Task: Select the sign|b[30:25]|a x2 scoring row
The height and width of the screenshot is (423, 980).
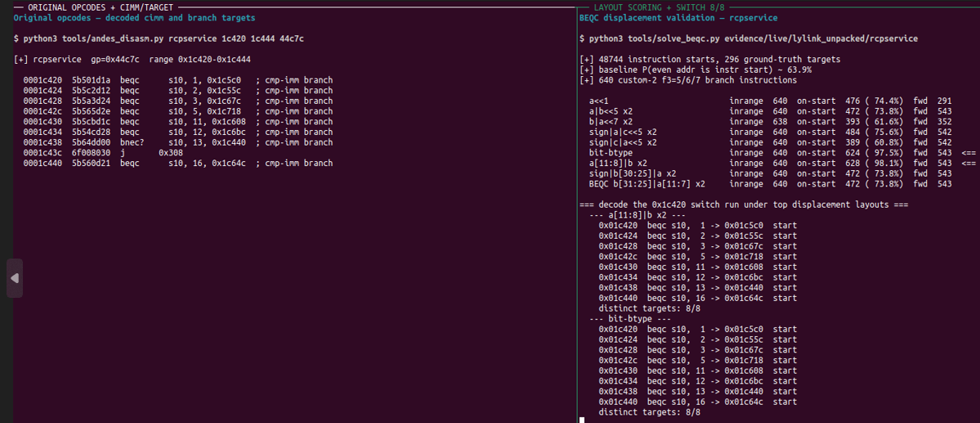Action: point(770,173)
